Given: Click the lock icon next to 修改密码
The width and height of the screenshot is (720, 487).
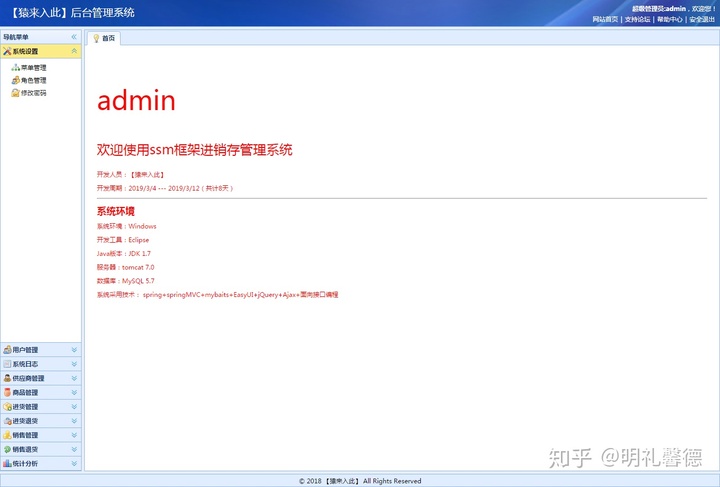Looking at the screenshot, I should (16, 93).
